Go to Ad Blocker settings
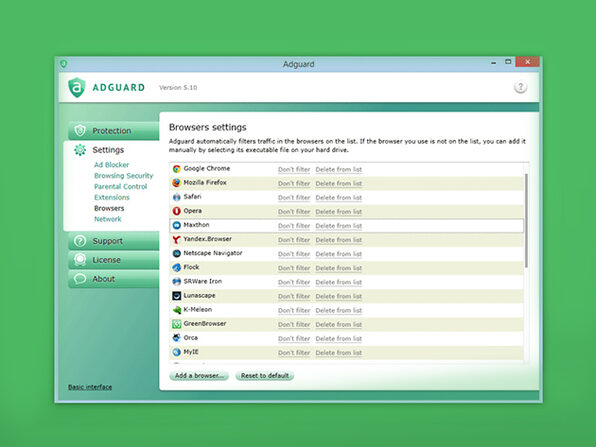Viewport: 596px width, 447px height. pyautogui.click(x=111, y=165)
